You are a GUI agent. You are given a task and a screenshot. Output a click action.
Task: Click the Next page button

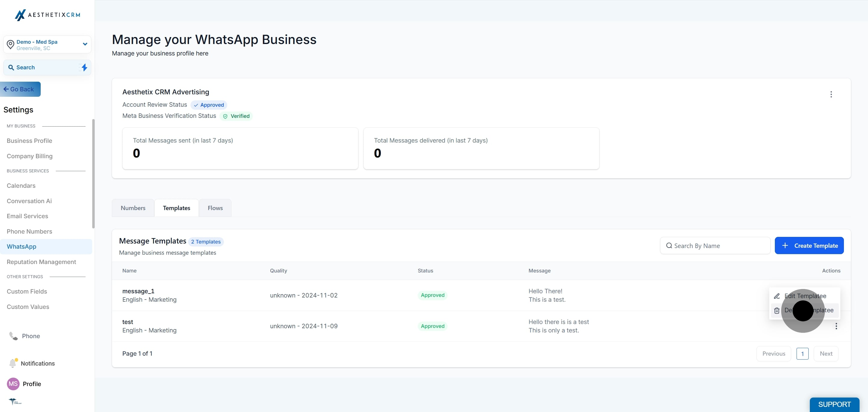[826, 354]
